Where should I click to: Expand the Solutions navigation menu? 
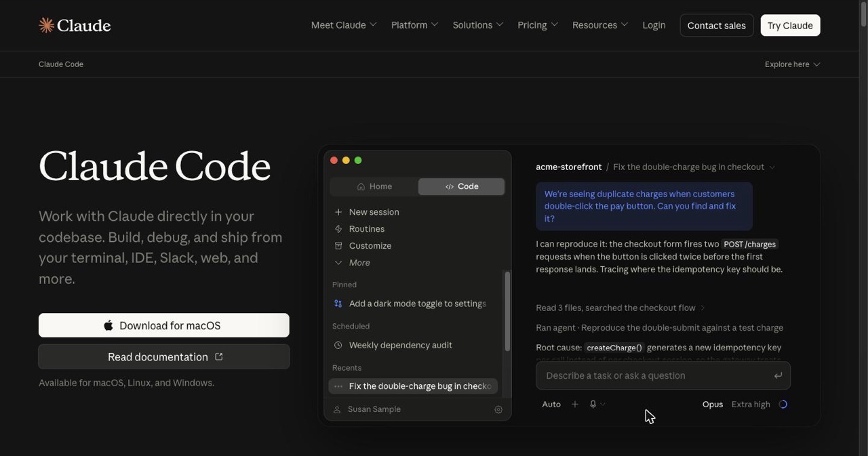point(478,25)
